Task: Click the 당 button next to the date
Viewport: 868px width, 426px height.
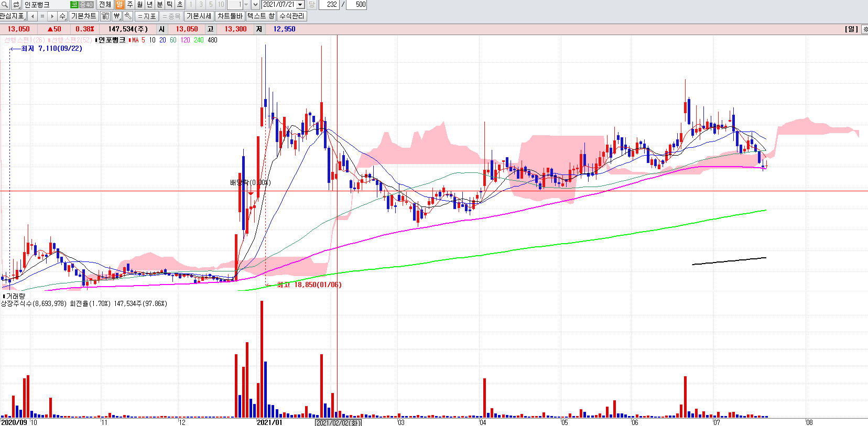Action: click(x=312, y=4)
